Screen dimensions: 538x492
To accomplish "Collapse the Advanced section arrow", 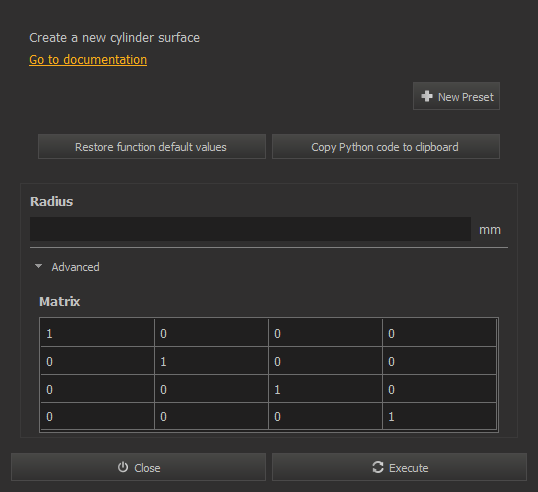I will click(38, 266).
